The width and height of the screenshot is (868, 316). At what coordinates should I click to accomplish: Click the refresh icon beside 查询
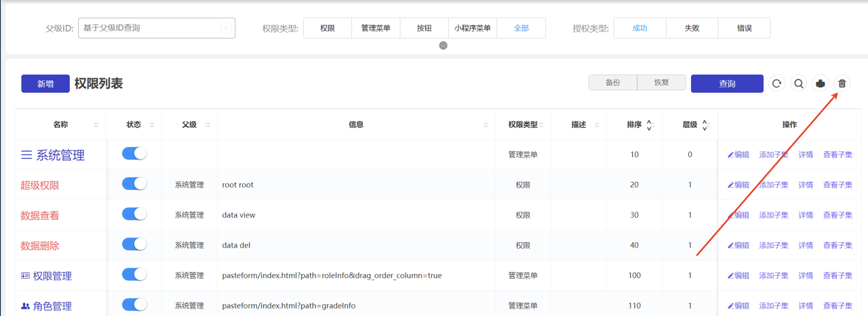(x=777, y=83)
